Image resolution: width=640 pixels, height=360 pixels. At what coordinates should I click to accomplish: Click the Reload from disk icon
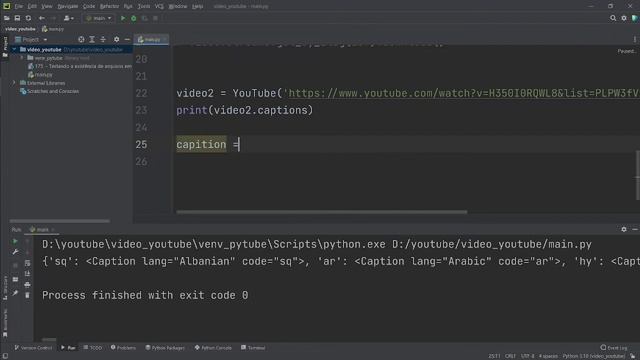28,18
